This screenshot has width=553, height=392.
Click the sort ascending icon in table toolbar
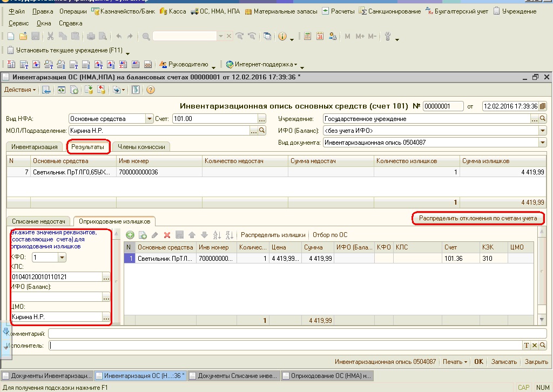pos(217,235)
